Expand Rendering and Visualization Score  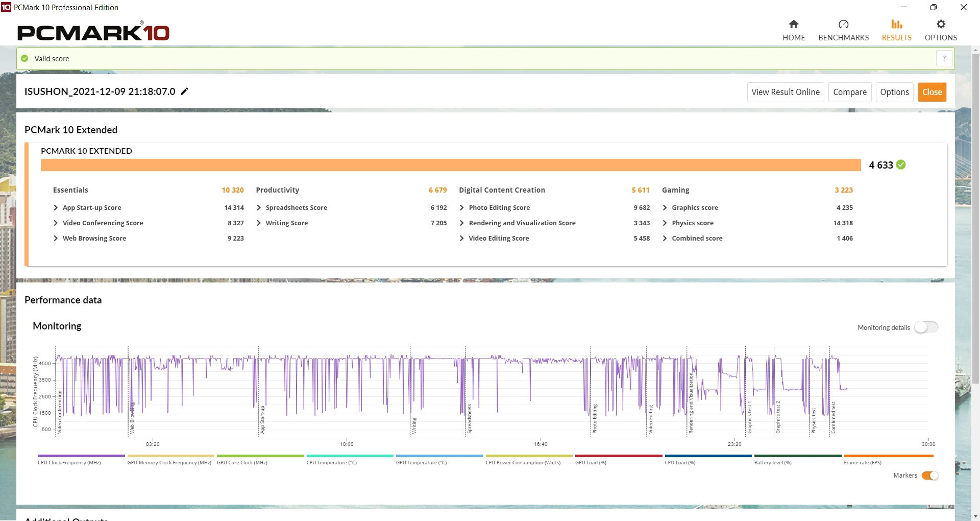pyautogui.click(x=462, y=223)
